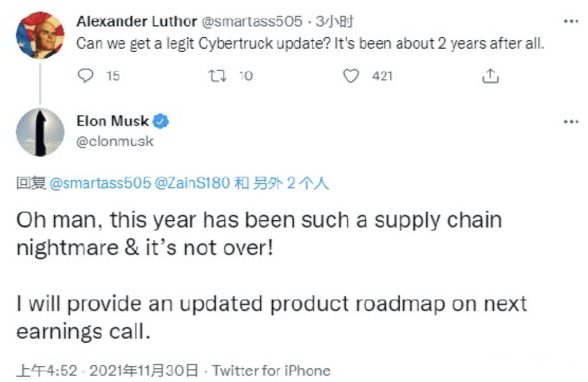Image resolution: width=588 pixels, height=382 pixels.
Task: Click the reply icon under Alexander Luthor's tweet
Action: click(x=85, y=77)
